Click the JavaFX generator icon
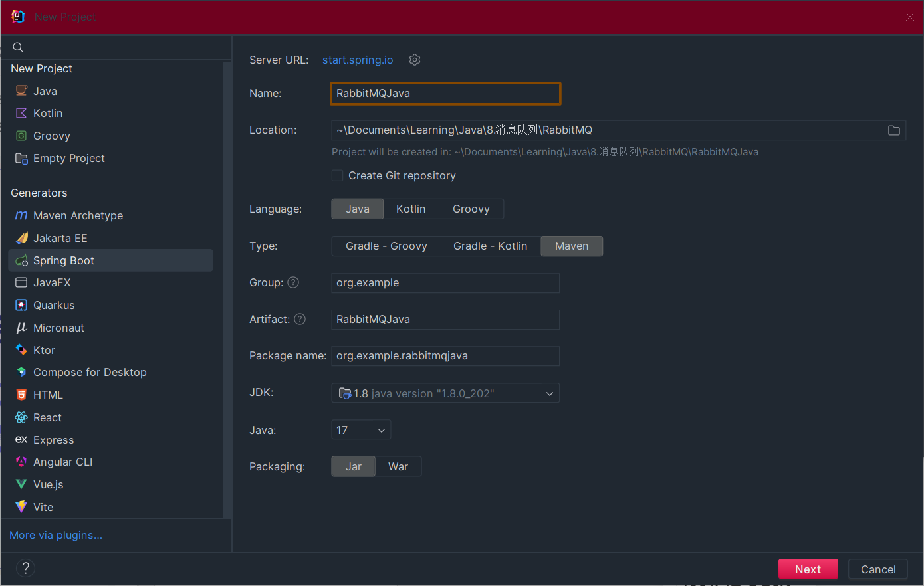Screen dimensions: 924x586 [21, 282]
